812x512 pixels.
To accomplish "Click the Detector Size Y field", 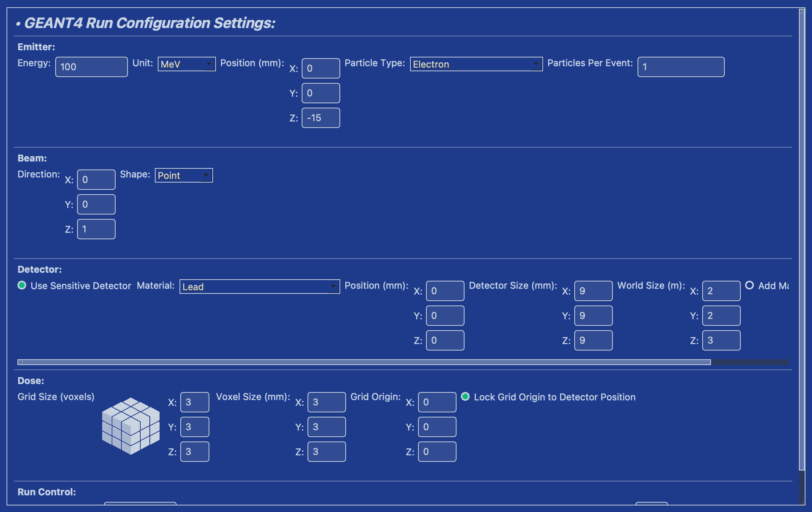I will [594, 316].
